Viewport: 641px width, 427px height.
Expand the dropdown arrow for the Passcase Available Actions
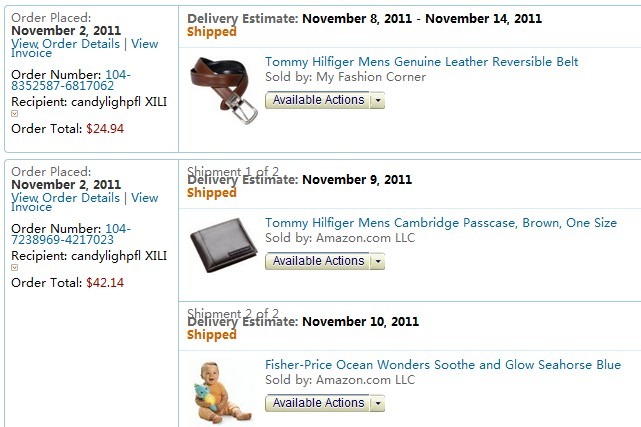click(377, 262)
